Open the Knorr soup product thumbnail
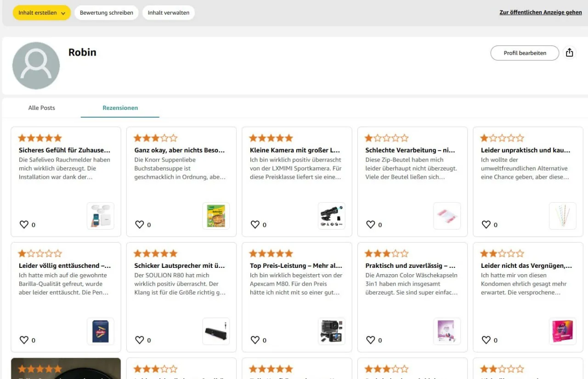This screenshot has width=588, height=379. [216, 216]
